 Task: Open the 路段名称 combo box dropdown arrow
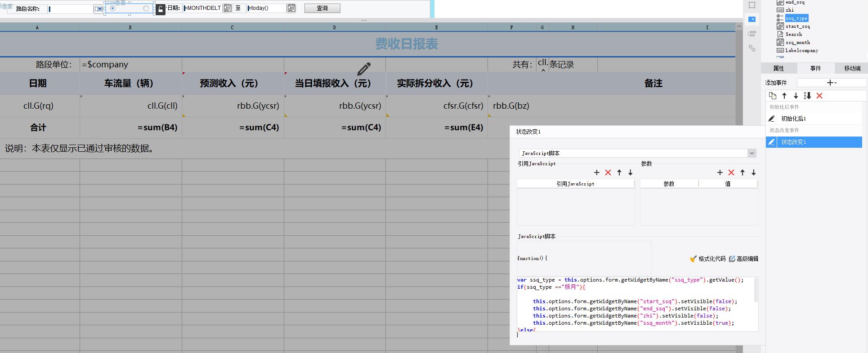coord(98,9)
